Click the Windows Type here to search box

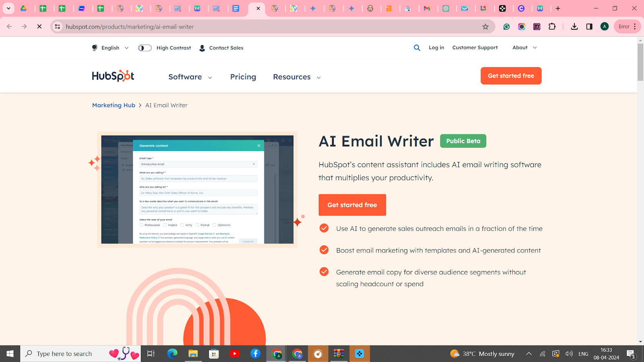(80, 354)
